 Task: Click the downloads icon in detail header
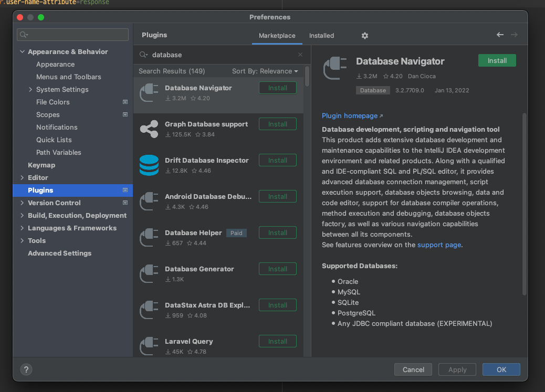(359, 76)
